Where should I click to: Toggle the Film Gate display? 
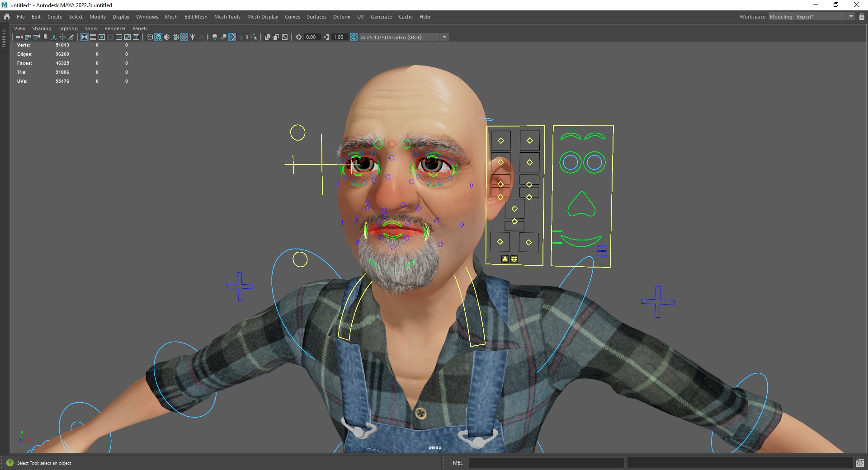[x=93, y=37]
